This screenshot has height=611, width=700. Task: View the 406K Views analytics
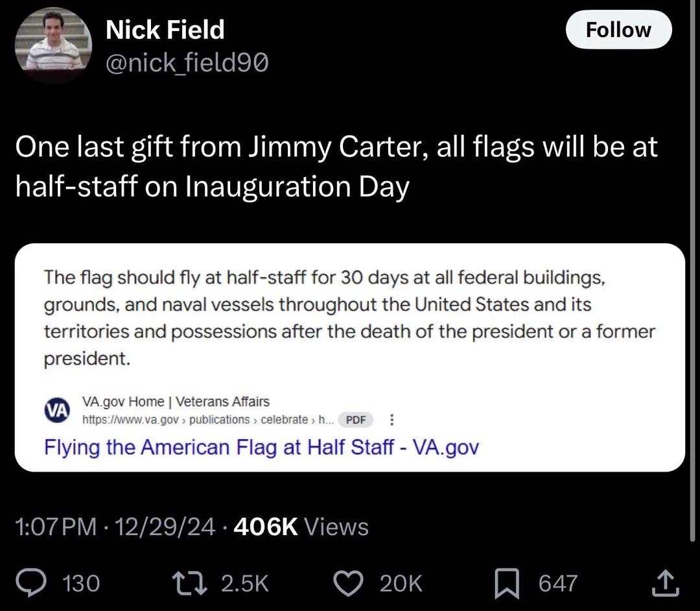coord(301,527)
